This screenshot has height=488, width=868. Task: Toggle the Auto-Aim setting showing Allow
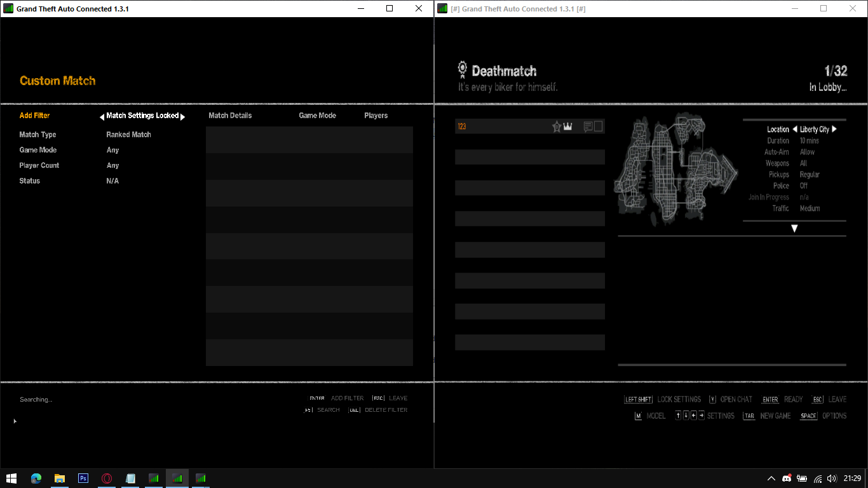click(807, 152)
